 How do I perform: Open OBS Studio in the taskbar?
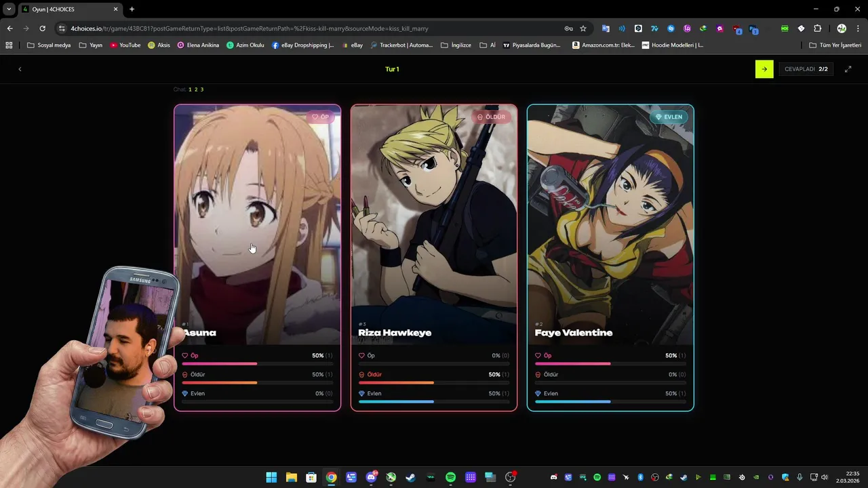pos(510,477)
